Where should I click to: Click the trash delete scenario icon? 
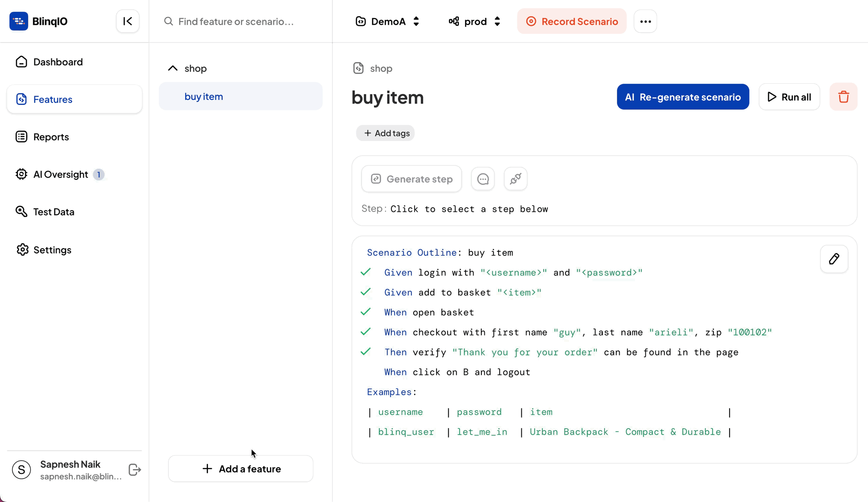pyautogui.click(x=843, y=97)
